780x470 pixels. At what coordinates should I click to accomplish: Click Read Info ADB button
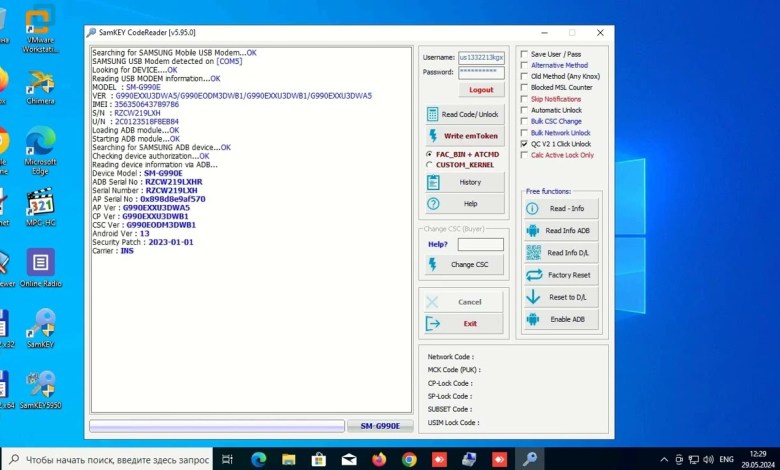(561, 230)
